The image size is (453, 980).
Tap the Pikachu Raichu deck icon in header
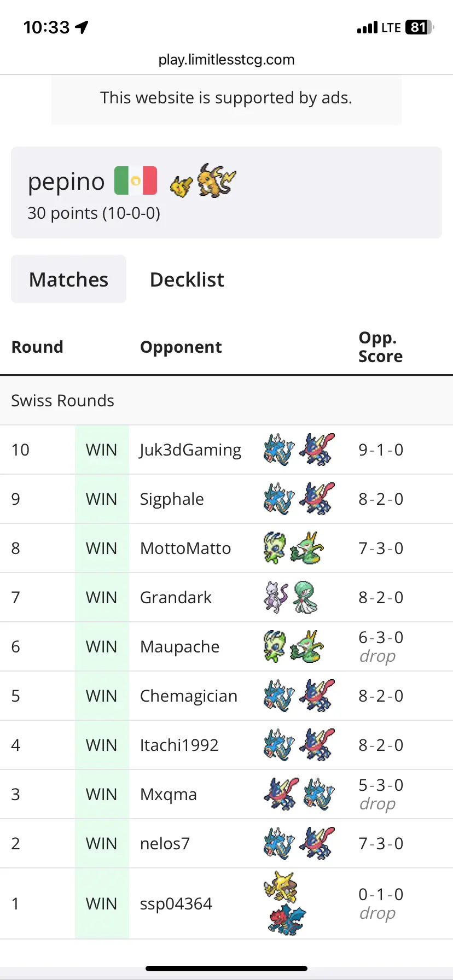(203, 180)
